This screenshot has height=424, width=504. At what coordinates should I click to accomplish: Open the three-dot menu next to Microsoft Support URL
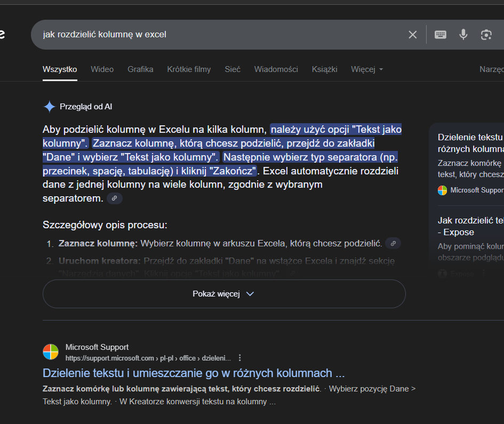tap(240, 358)
